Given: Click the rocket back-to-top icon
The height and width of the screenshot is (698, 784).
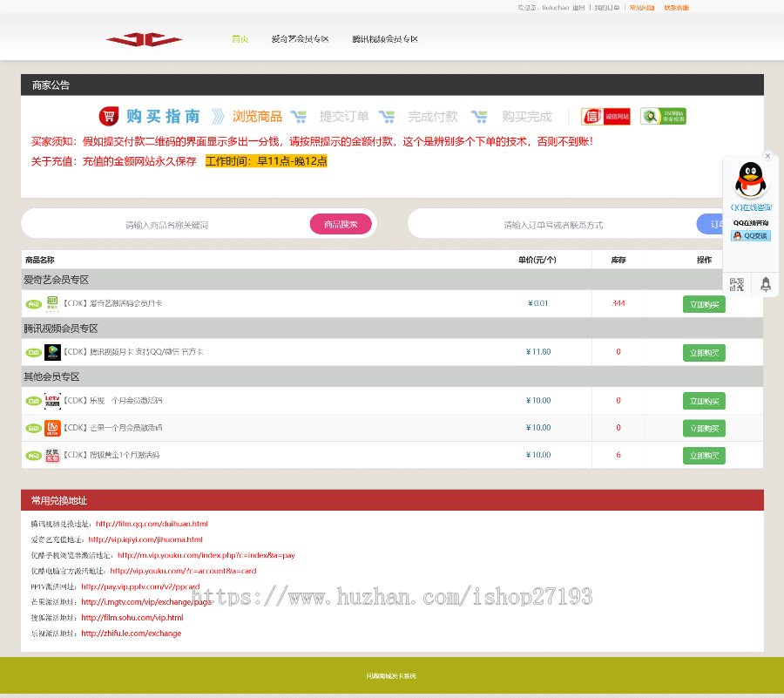Looking at the screenshot, I should point(766,284).
